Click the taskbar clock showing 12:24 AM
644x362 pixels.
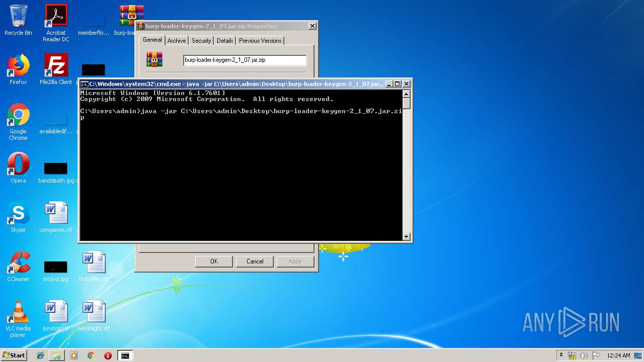618,355
